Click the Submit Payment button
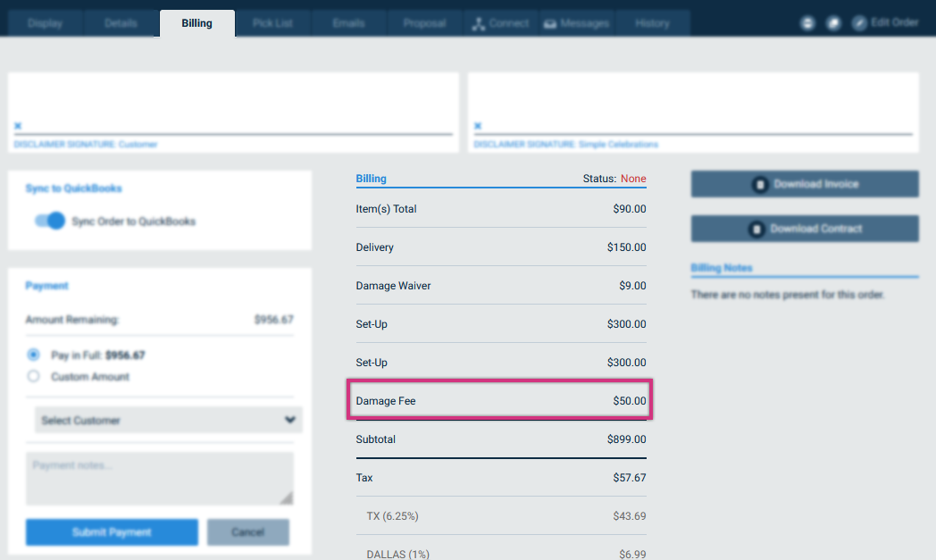The height and width of the screenshot is (560, 936). pos(112,532)
